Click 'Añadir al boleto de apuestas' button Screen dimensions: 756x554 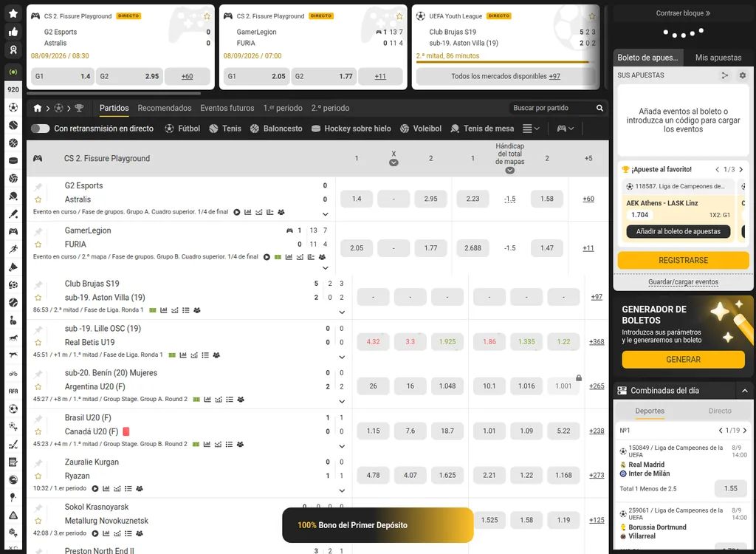click(x=678, y=232)
